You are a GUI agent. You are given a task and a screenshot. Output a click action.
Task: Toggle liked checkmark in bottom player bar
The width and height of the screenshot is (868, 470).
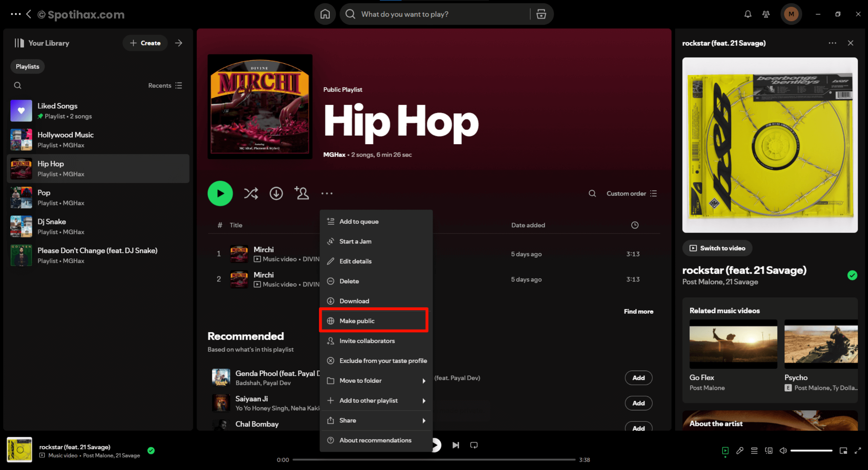tap(151, 451)
